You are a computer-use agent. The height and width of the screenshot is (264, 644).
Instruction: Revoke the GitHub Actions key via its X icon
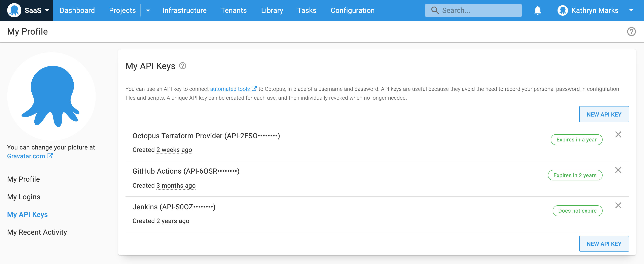tap(618, 170)
